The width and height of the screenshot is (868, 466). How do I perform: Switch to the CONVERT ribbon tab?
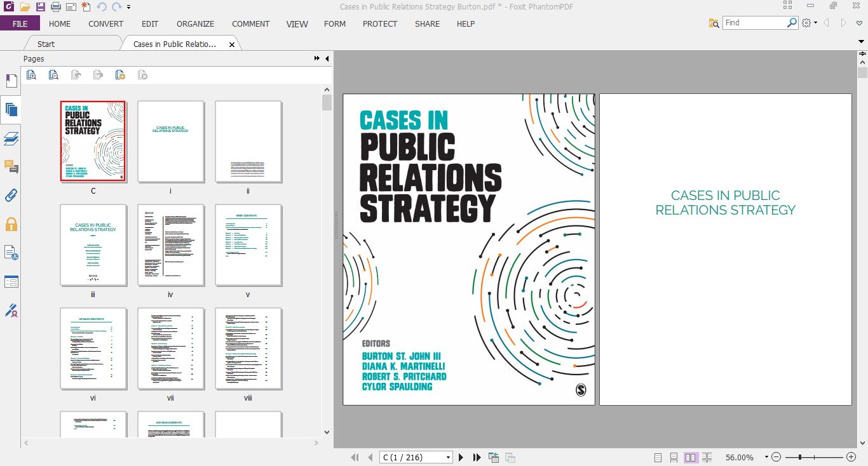point(106,23)
